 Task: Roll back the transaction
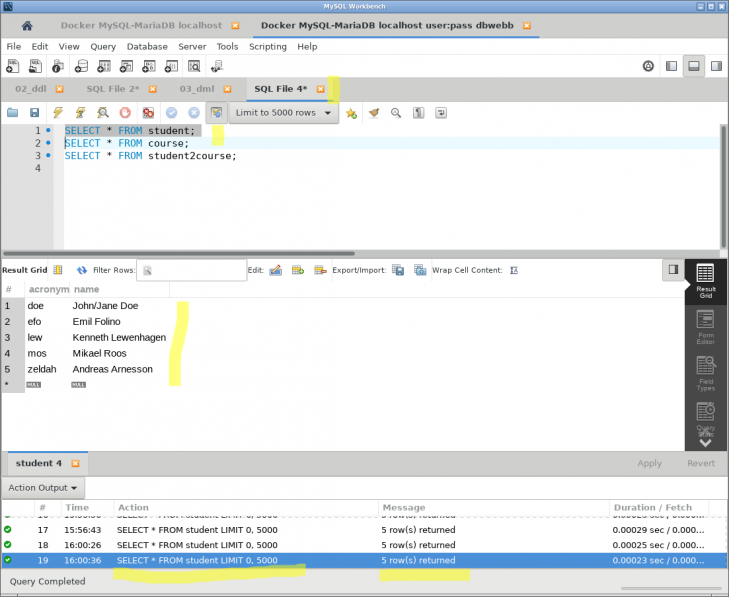click(x=194, y=113)
